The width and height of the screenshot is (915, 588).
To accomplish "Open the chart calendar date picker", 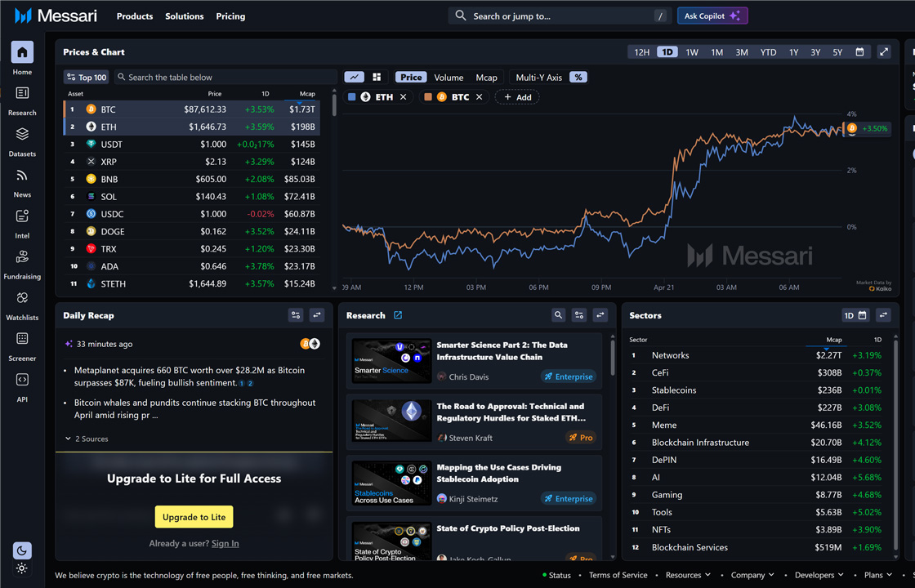I will point(859,52).
